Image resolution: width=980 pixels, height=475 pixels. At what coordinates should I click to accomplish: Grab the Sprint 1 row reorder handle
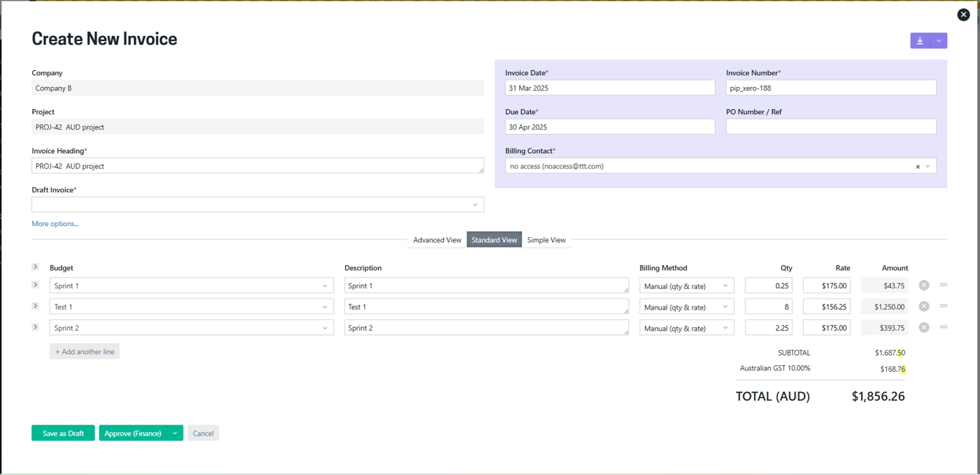pos(943,285)
